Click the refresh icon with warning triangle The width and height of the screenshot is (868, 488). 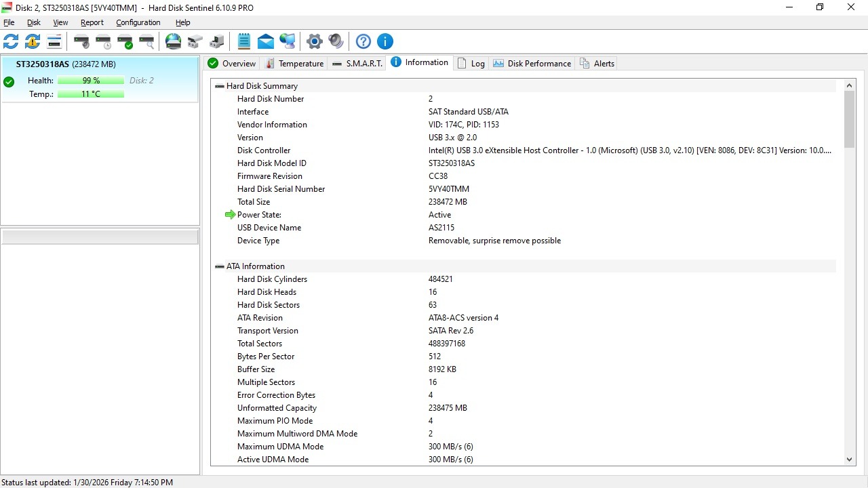coord(33,41)
